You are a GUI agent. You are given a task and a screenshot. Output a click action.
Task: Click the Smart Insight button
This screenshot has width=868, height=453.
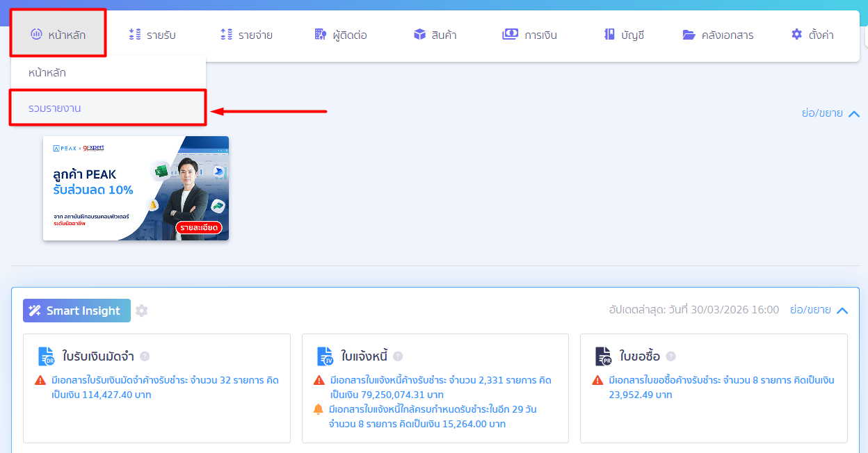pyautogui.click(x=77, y=311)
